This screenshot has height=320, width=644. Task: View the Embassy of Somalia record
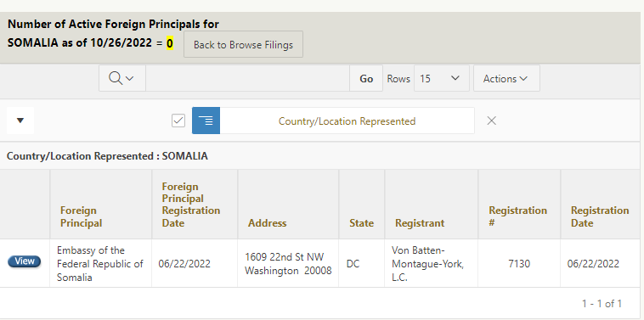[x=25, y=261]
